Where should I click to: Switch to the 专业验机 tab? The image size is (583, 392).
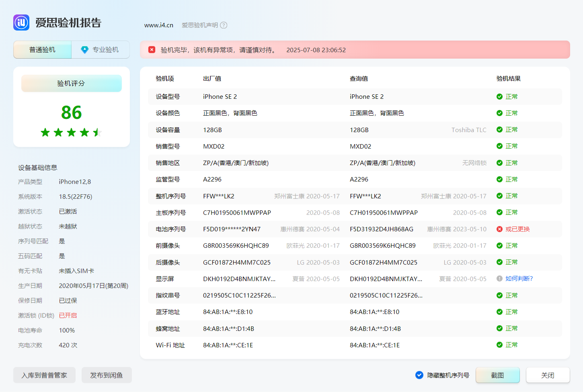click(x=101, y=50)
